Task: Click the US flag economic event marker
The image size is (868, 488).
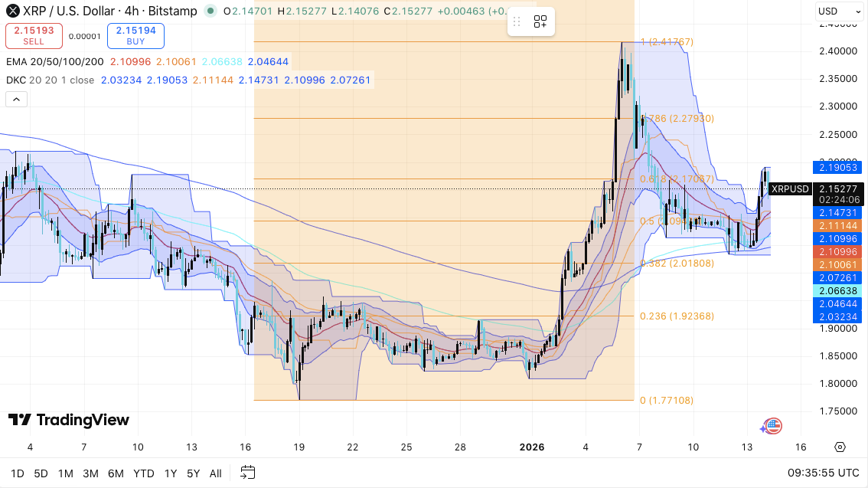Action: [x=773, y=426]
